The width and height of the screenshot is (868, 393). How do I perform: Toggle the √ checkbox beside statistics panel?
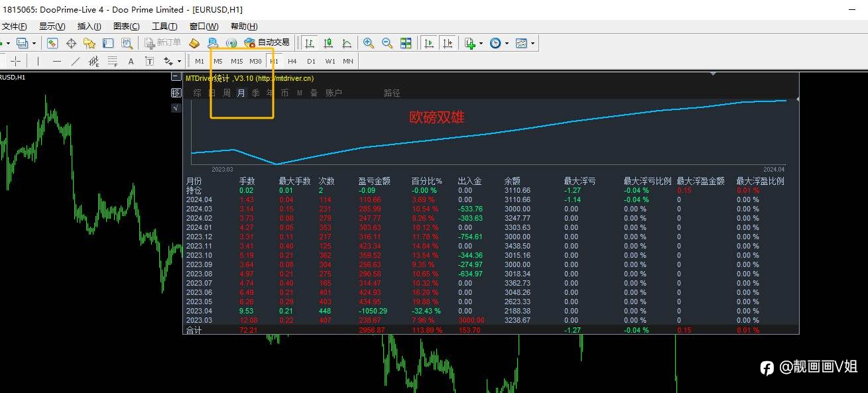point(176,107)
